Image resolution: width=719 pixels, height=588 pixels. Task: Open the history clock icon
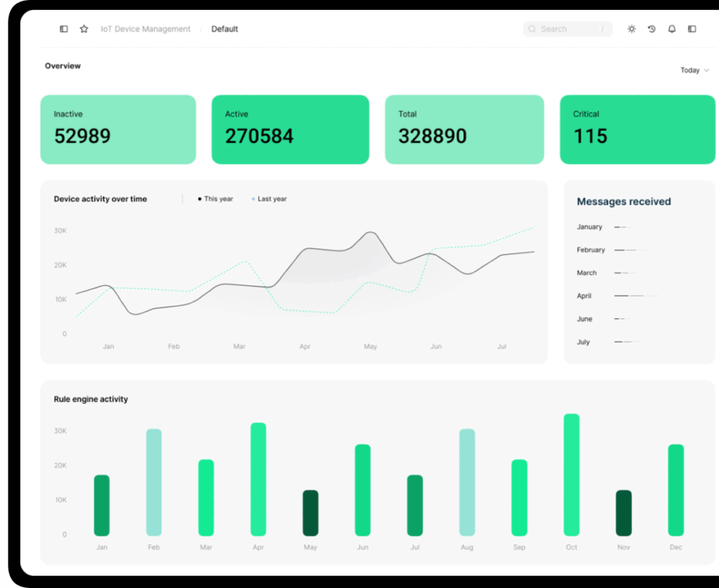(x=652, y=29)
